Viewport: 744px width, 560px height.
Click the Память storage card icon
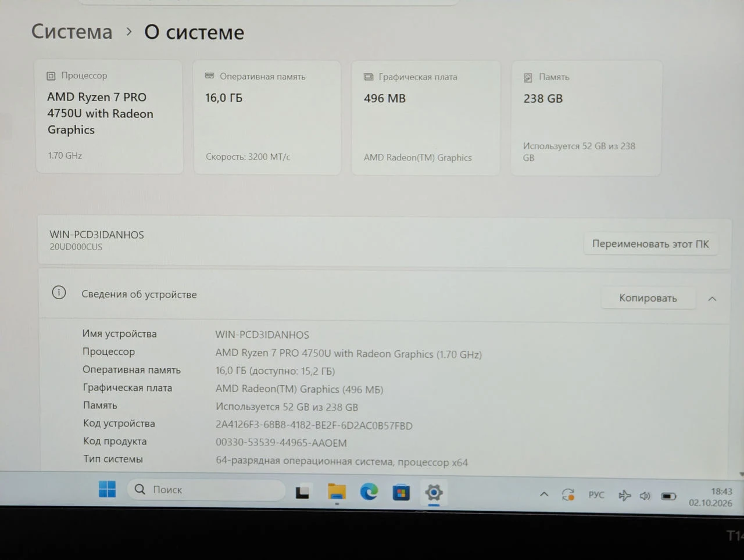(528, 77)
